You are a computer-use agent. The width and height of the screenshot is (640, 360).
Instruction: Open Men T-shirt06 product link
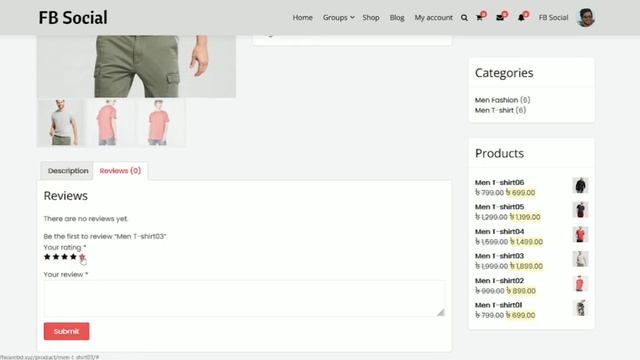pyautogui.click(x=500, y=182)
